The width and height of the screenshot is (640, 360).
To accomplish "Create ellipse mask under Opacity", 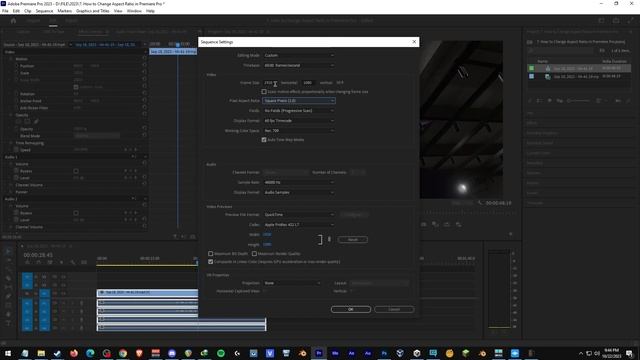I will 18,121.
